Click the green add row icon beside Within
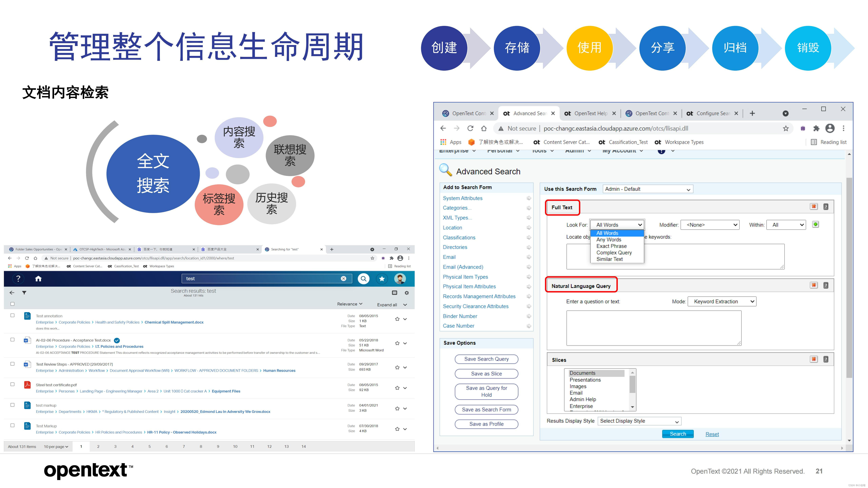Viewport: 868px width, 488px height. click(815, 224)
